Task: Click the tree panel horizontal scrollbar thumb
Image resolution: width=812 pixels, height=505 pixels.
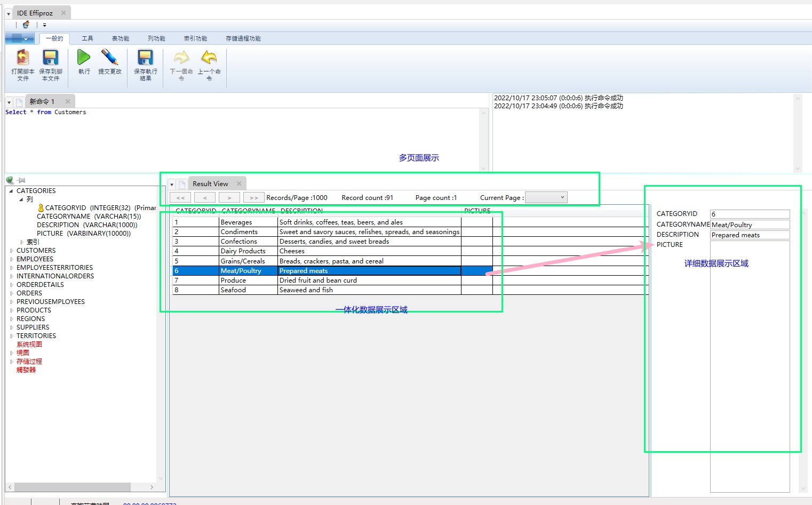Action: 72,487
